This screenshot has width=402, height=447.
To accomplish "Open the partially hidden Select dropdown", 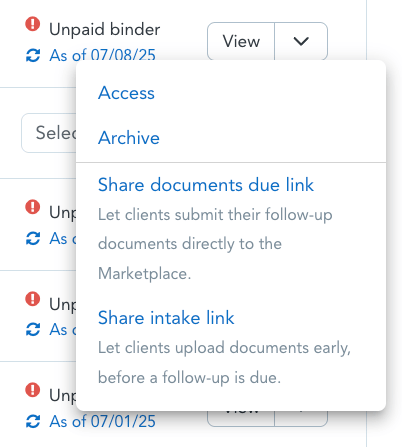I will pos(49,133).
